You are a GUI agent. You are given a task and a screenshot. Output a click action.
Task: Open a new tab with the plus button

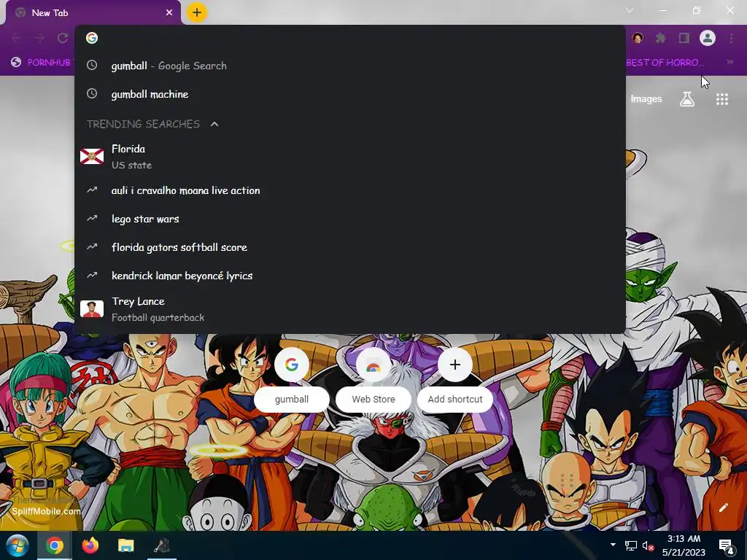click(x=197, y=12)
